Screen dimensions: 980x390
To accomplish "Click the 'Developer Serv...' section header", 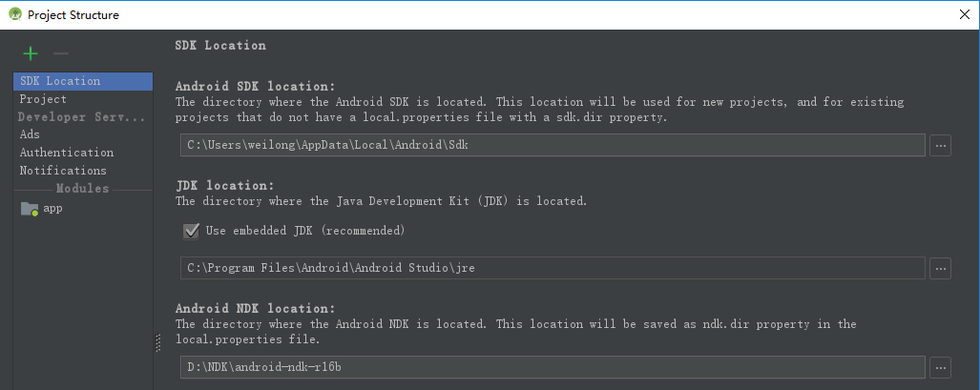I will pos(82,117).
